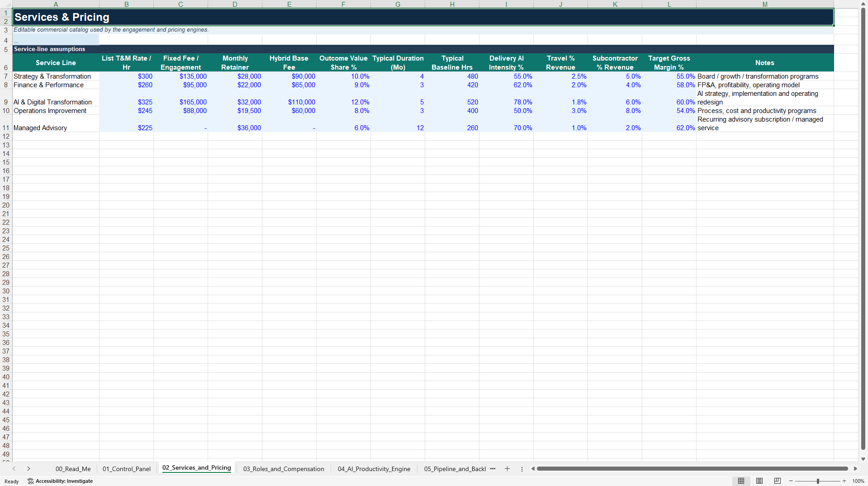868x486 pixels.
Task: Click horizontal scrollbar left arrow
Action: pos(533,469)
